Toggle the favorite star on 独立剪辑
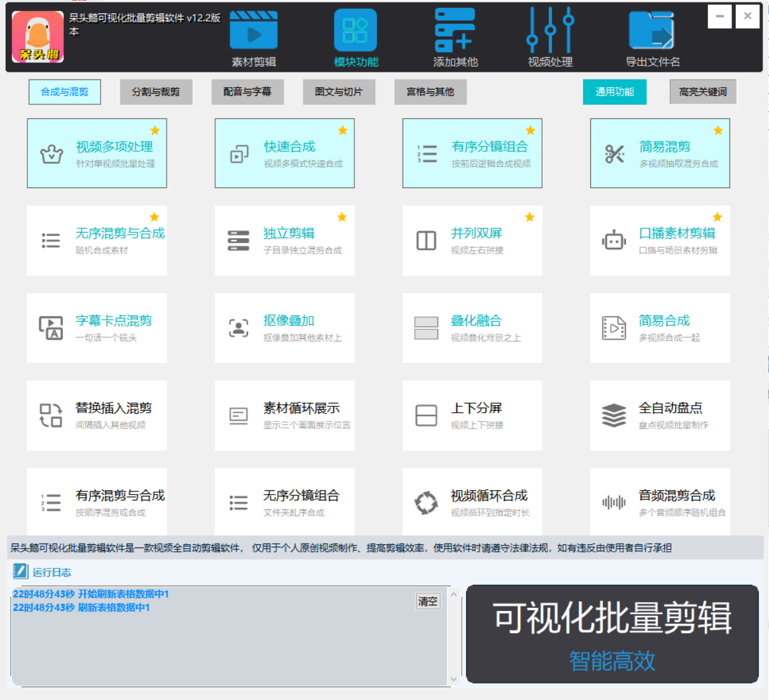 342,217
